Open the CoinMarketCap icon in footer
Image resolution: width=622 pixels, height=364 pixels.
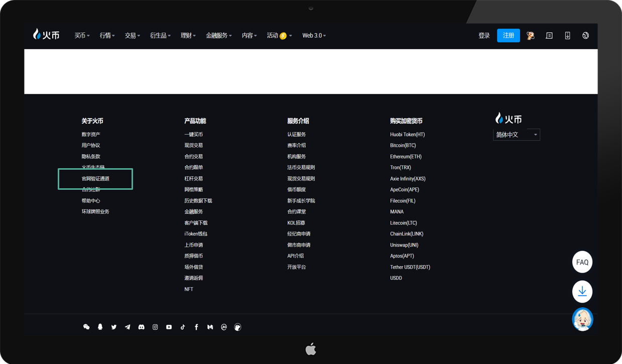click(x=224, y=327)
